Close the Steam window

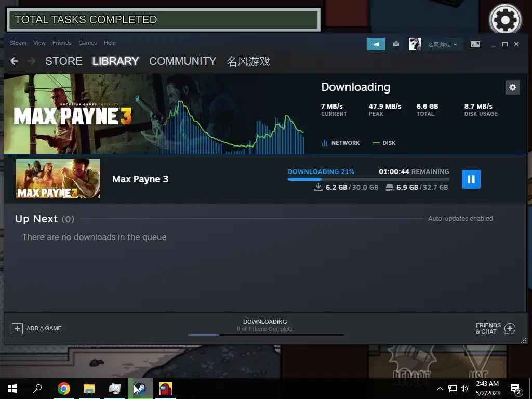516,44
